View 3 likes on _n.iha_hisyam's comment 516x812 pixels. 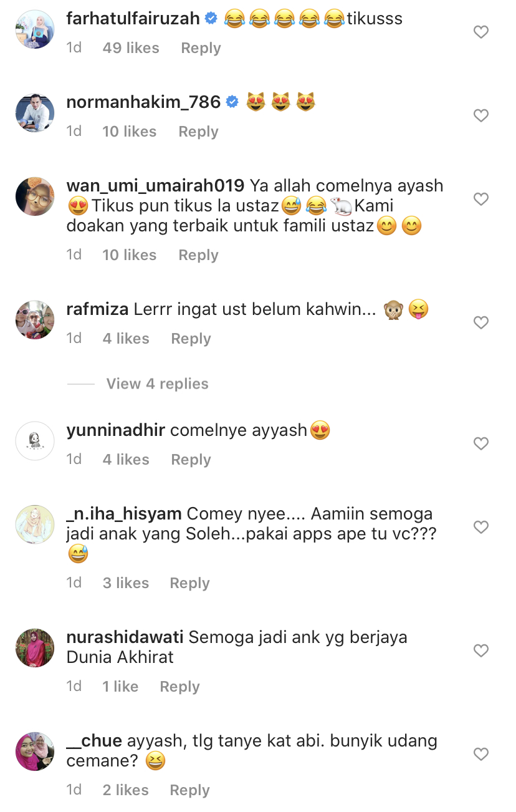pyautogui.click(x=126, y=583)
